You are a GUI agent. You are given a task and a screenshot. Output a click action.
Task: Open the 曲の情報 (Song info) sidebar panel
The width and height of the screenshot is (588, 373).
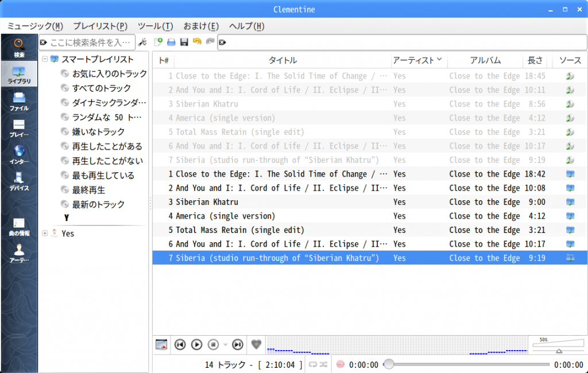19,227
